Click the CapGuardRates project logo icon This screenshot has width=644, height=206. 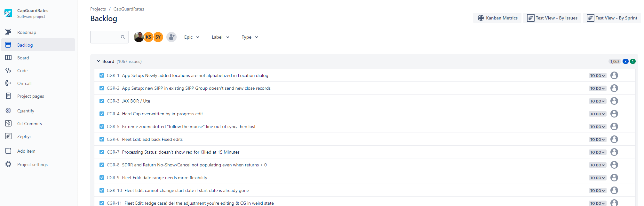(x=8, y=13)
